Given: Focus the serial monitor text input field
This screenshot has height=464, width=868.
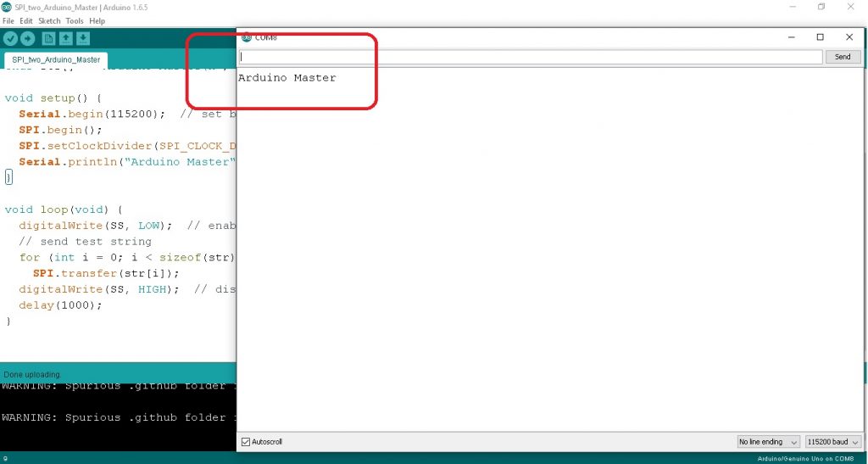Looking at the screenshot, I should (531, 57).
